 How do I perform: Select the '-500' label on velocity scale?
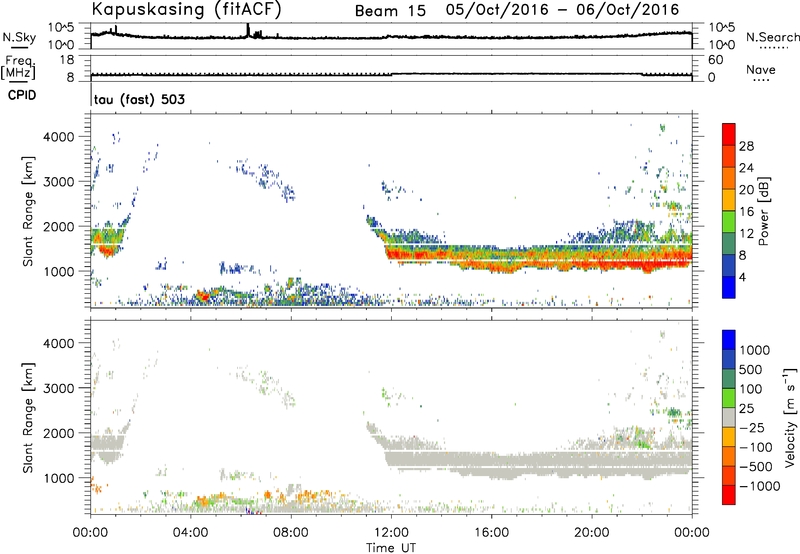coord(756,466)
